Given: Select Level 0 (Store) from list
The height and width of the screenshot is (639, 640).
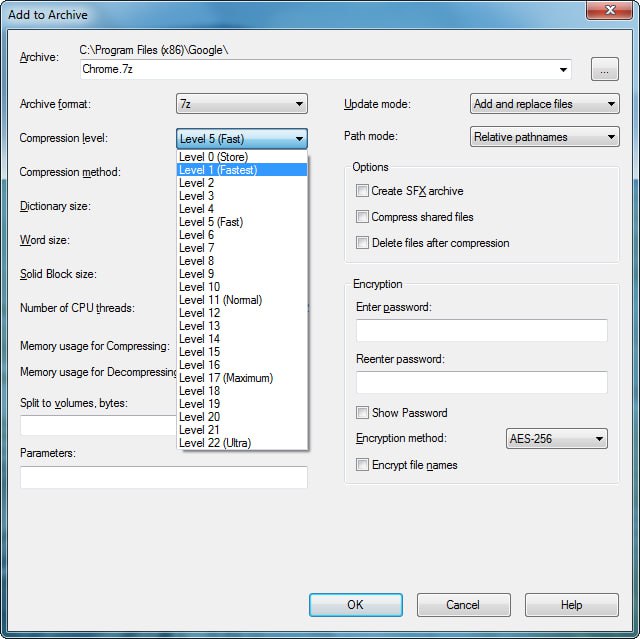Looking at the screenshot, I should click(x=242, y=157).
